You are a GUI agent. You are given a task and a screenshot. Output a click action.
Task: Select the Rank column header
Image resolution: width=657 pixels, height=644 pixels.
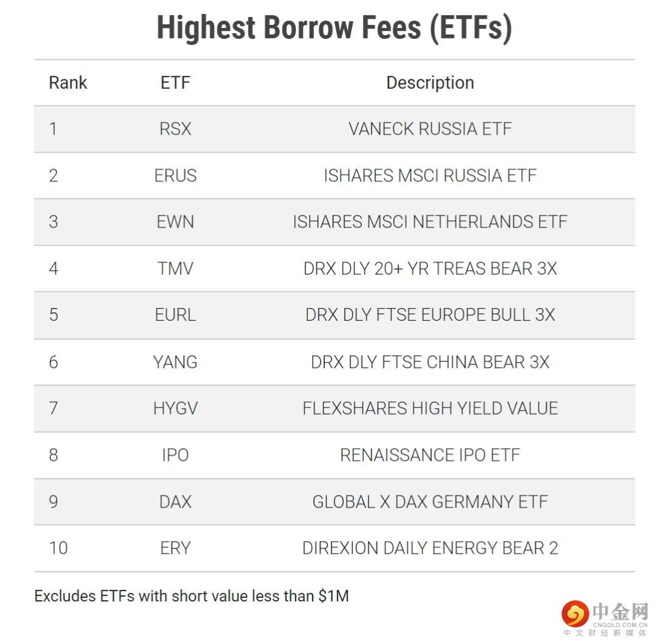68,83
